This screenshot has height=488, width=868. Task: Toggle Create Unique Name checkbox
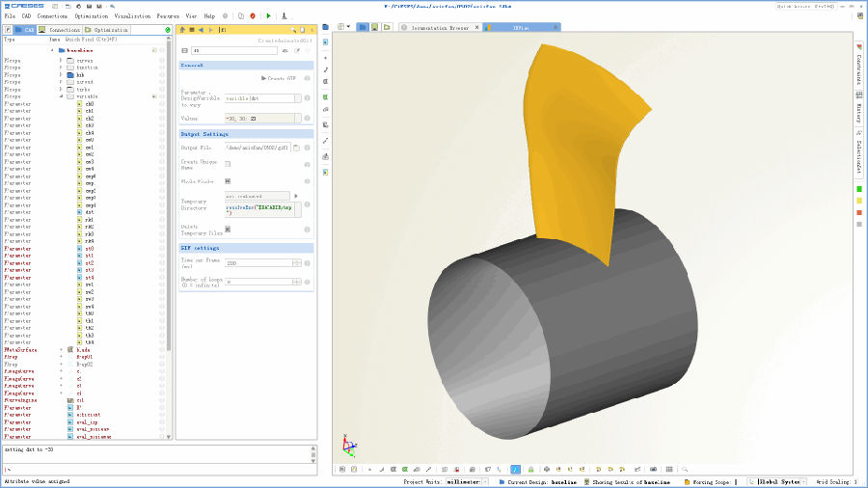click(x=228, y=164)
